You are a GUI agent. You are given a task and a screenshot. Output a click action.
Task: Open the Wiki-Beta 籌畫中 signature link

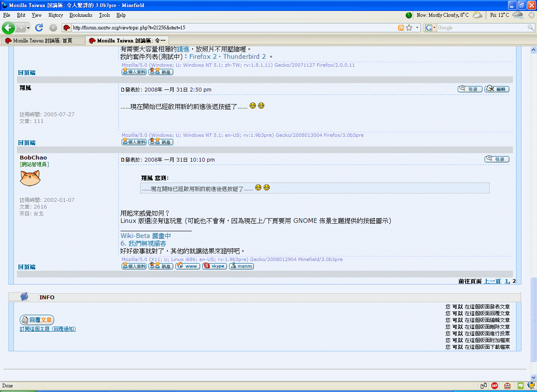(x=146, y=236)
